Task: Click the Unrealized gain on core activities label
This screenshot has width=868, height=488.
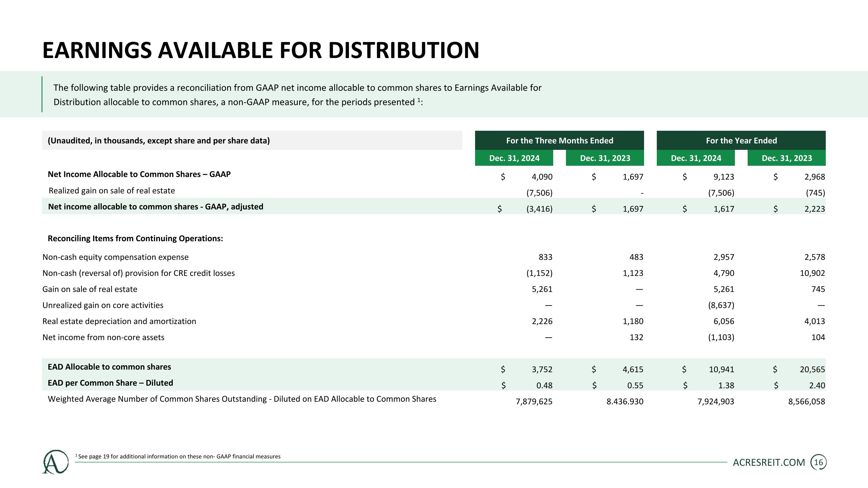Action: click(103, 305)
